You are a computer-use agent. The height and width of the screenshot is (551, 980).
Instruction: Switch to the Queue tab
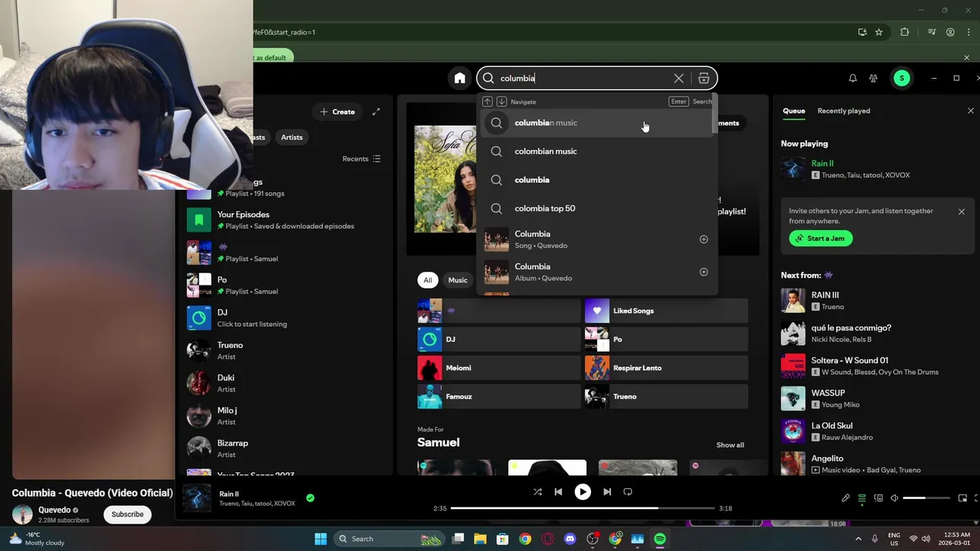(794, 111)
